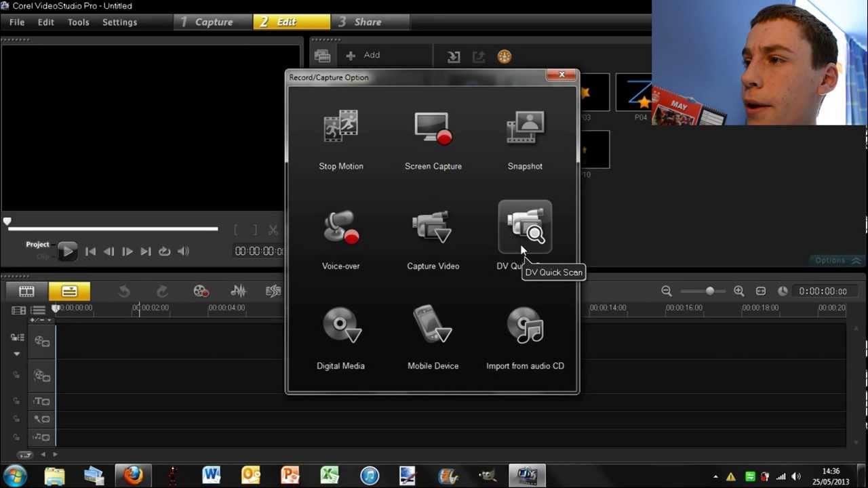The height and width of the screenshot is (488, 868).
Task: Undo the last action
Action: pos(124,291)
